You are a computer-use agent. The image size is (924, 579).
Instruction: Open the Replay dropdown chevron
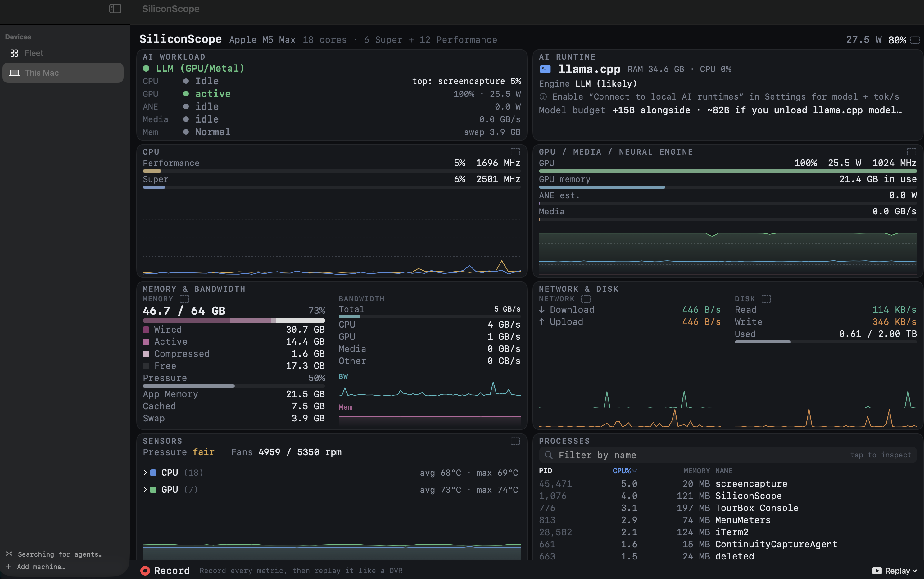(x=915, y=571)
